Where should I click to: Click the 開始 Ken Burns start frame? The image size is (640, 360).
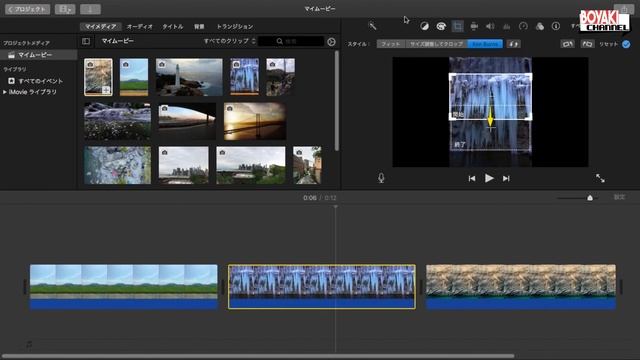[x=490, y=97]
